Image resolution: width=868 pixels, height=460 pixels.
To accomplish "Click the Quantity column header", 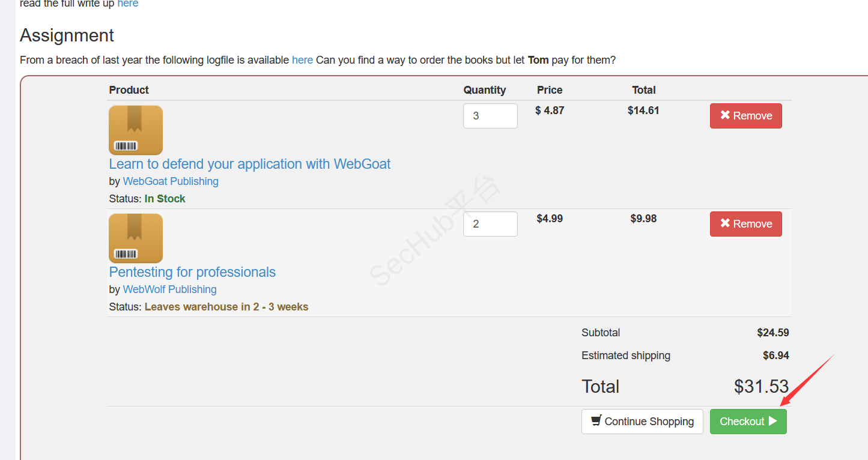I will click(x=485, y=90).
